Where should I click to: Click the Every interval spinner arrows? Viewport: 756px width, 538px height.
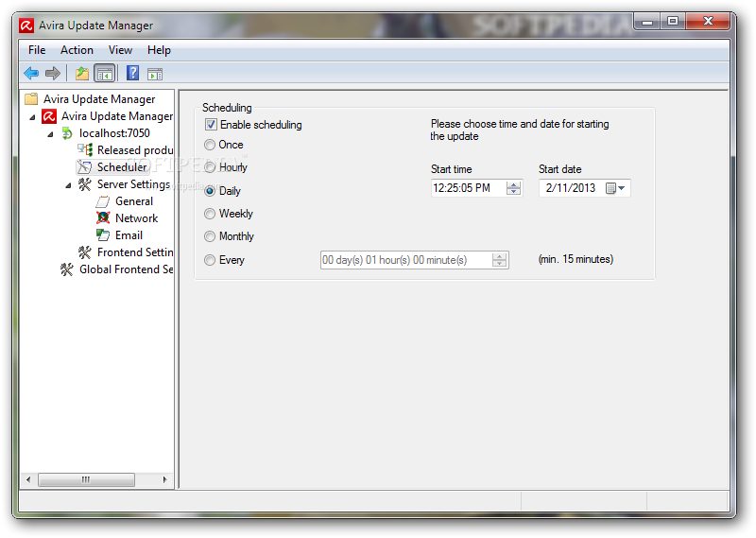point(500,260)
